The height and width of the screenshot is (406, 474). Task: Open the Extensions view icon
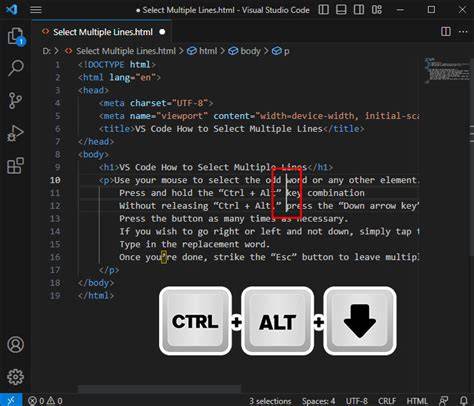coord(15,165)
